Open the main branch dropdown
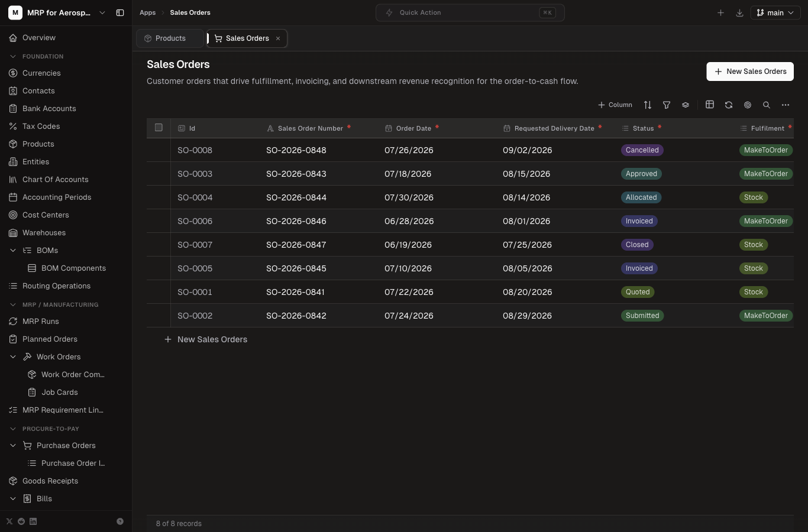The height and width of the screenshot is (532, 808). click(775, 12)
